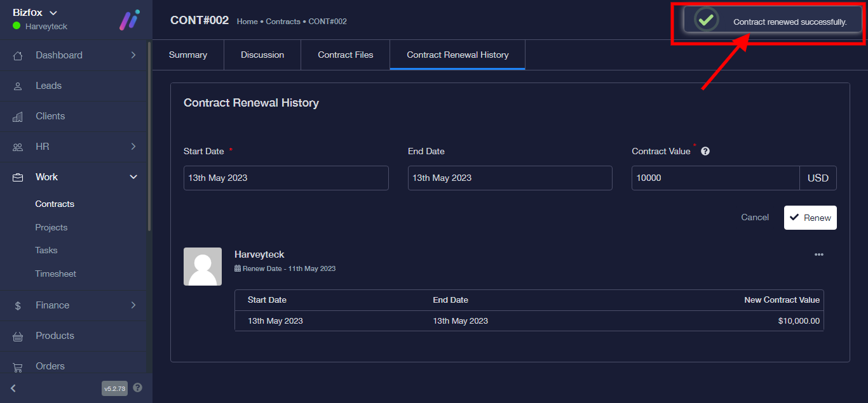Image resolution: width=868 pixels, height=403 pixels.
Task: Click the Finance dollar icon
Action: point(18,305)
